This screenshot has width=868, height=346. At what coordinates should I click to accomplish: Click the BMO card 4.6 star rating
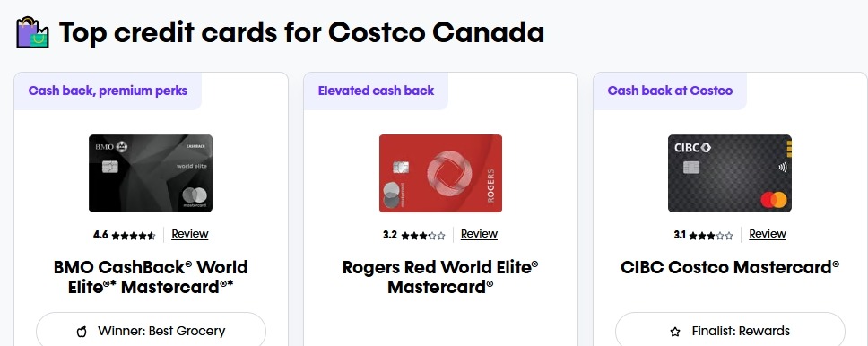(125, 235)
